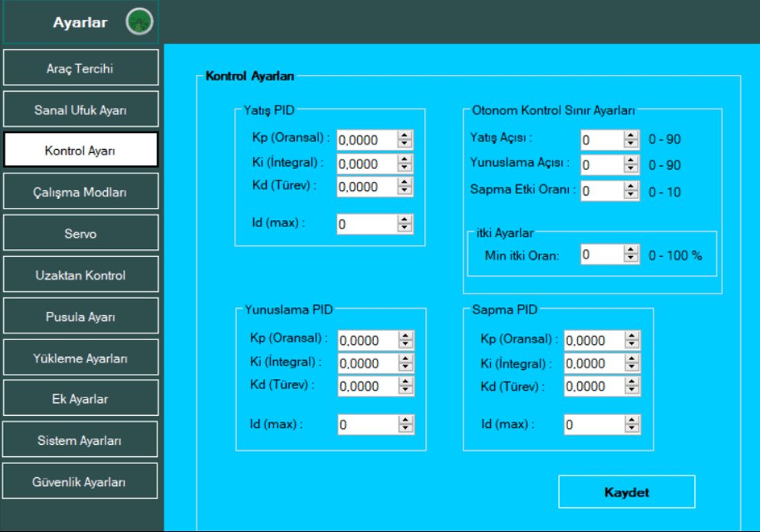Increase Yunuslama PID Kp with up arrow
760x532 pixels.
[406, 336]
